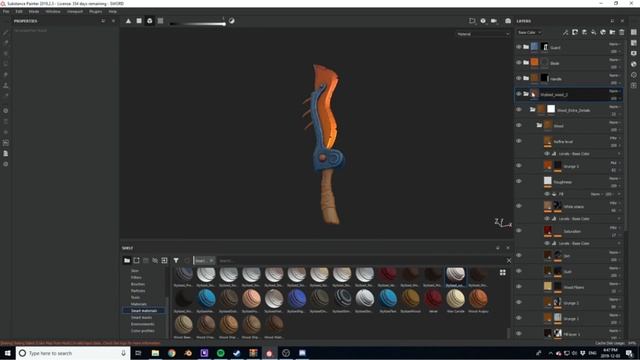The width and height of the screenshot is (640, 360).
Task: Select the Materials shelf category
Action: [139, 304]
